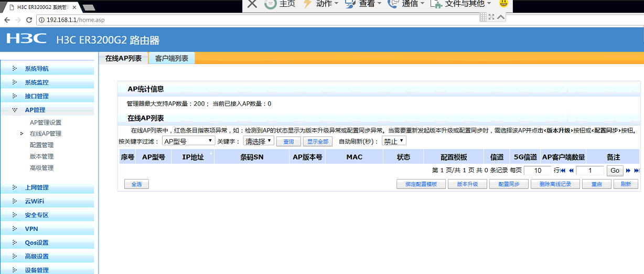Open 在线AP管理 in the sidebar
The width and height of the screenshot is (644, 274).
[x=46, y=134]
